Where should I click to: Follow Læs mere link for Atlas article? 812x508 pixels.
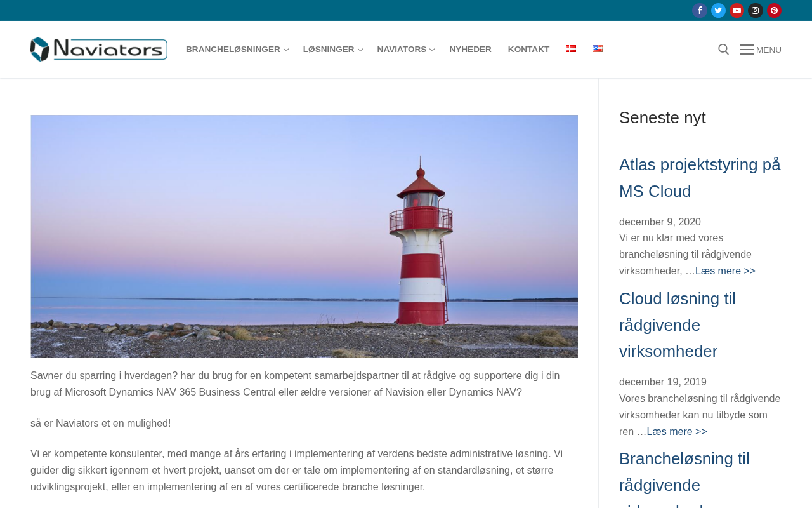point(725,271)
